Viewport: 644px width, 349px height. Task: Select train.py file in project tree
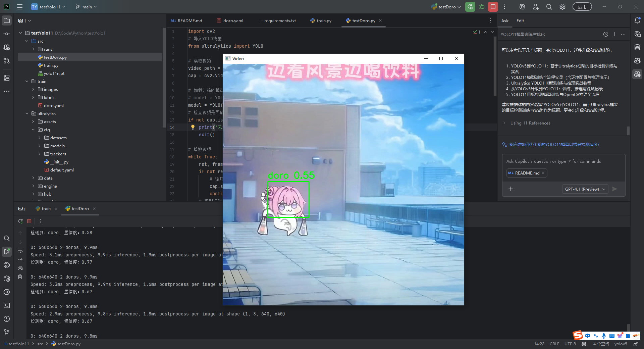(51, 65)
